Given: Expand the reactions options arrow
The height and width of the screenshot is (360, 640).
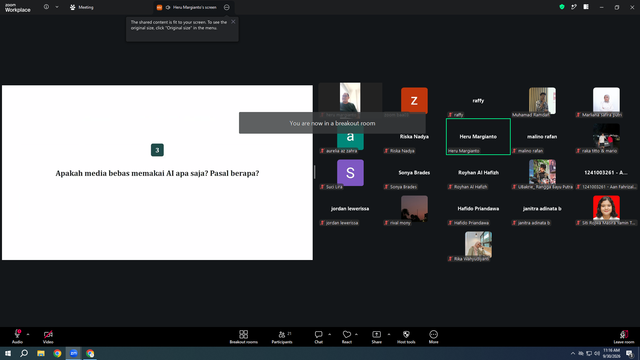Looking at the screenshot, I should coord(356,334).
